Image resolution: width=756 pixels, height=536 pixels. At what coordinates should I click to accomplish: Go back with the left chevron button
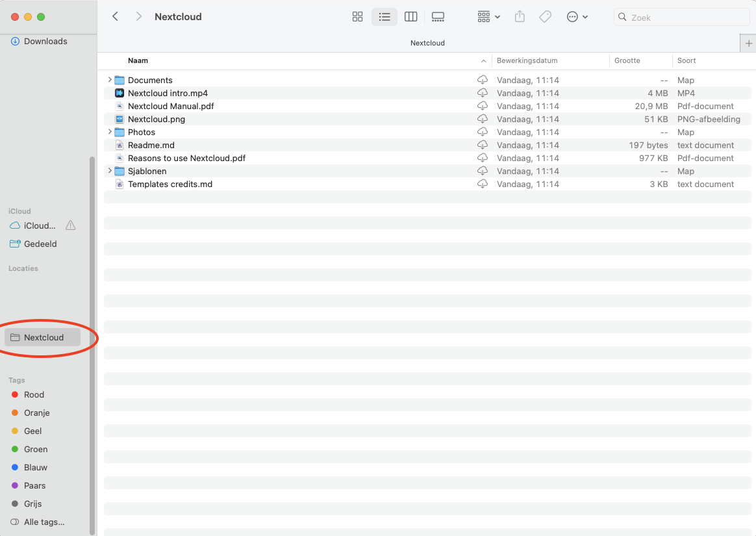click(115, 16)
